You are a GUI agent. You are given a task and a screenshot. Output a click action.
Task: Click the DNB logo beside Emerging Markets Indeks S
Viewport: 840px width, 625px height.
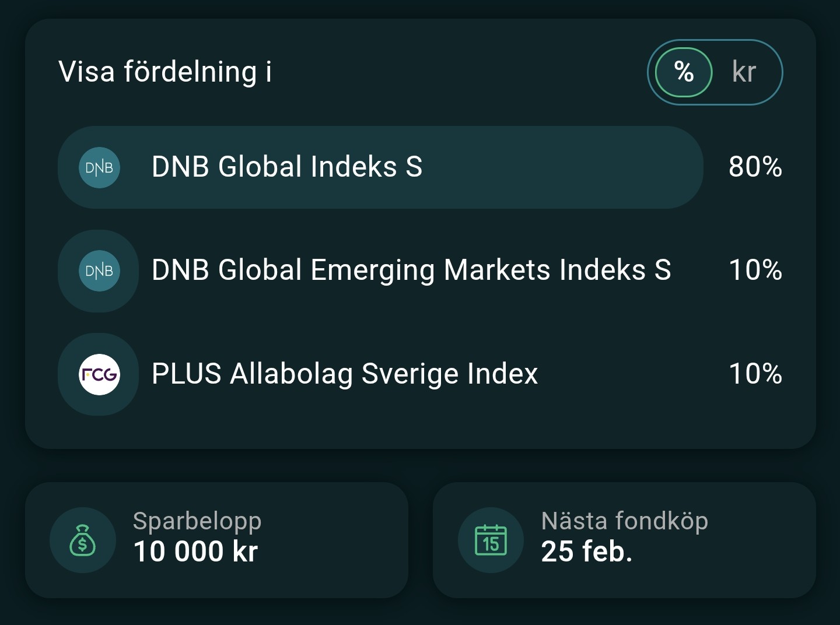pos(99,271)
